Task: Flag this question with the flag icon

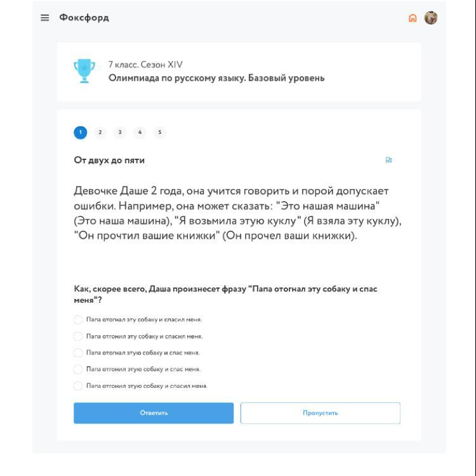Action: (388, 161)
